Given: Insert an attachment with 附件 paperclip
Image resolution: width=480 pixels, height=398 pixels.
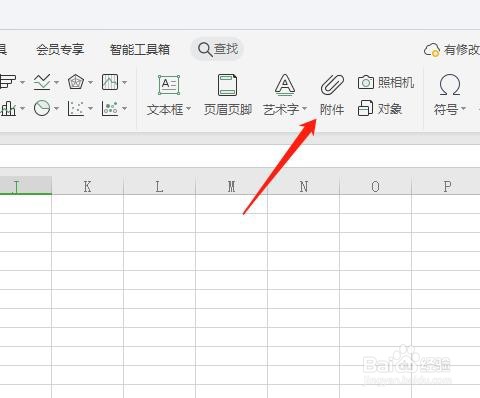Looking at the screenshot, I should (332, 95).
